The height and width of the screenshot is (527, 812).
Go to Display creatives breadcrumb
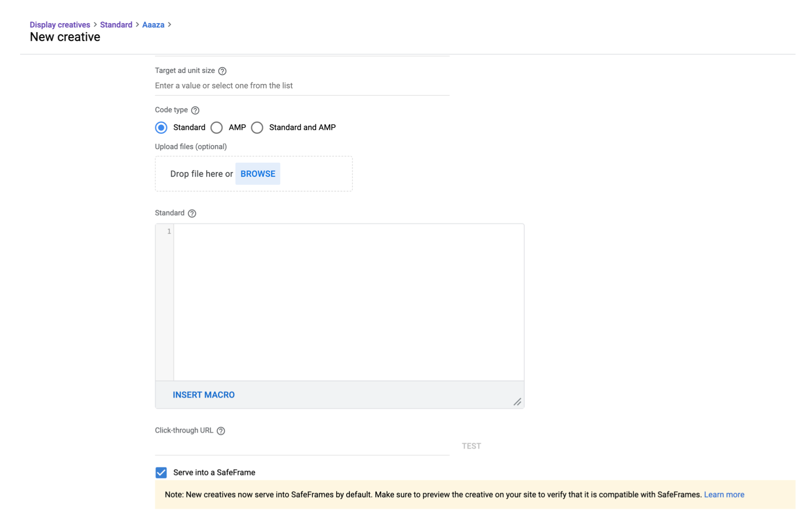coord(60,25)
